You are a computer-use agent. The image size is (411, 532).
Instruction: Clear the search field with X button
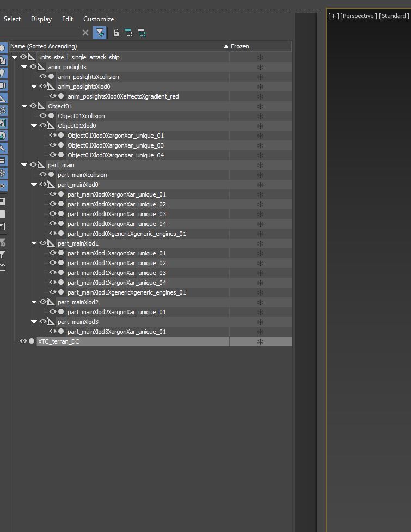85,33
